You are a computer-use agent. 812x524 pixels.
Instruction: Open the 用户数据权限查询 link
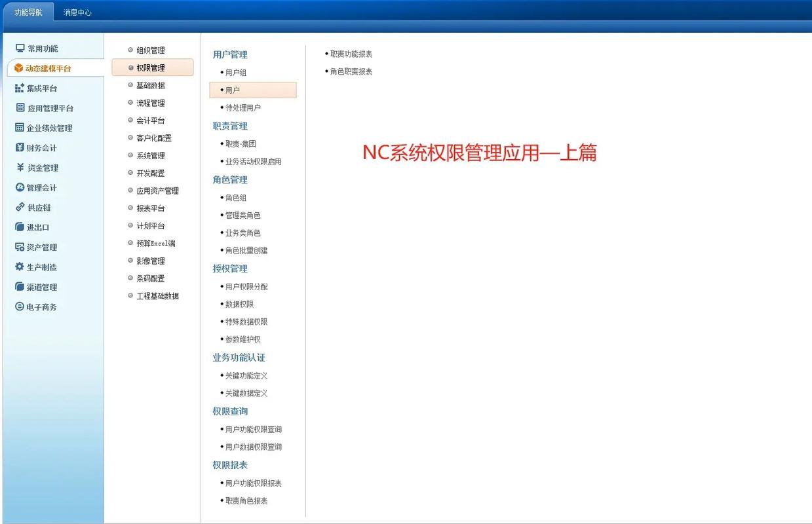point(254,447)
